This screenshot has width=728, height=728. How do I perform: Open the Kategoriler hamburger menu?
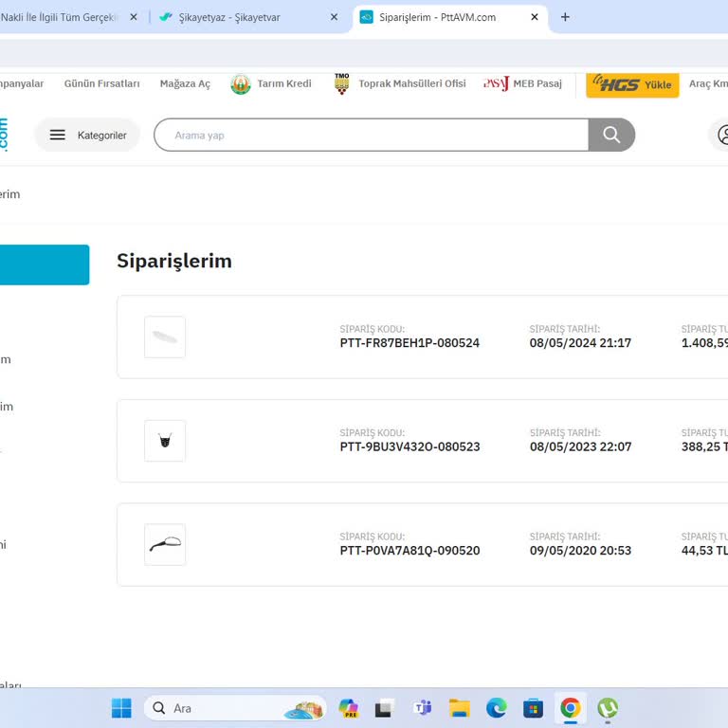(88, 136)
